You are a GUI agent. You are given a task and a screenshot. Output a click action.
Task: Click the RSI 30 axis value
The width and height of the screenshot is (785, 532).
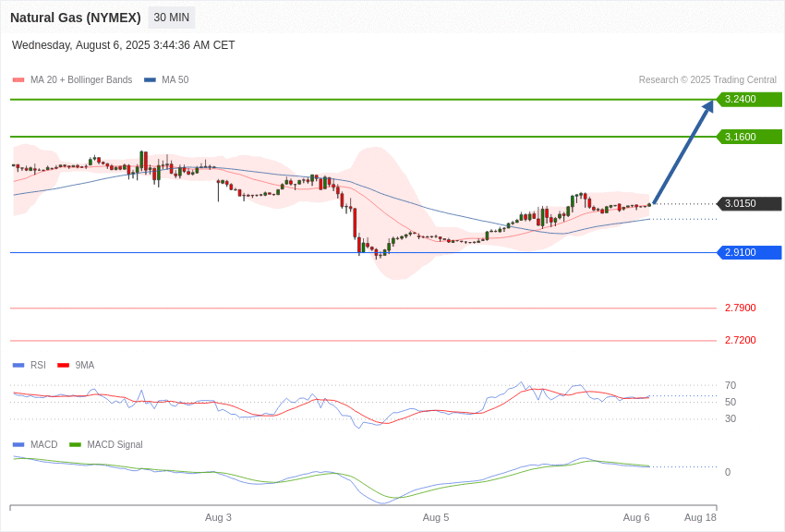(731, 418)
